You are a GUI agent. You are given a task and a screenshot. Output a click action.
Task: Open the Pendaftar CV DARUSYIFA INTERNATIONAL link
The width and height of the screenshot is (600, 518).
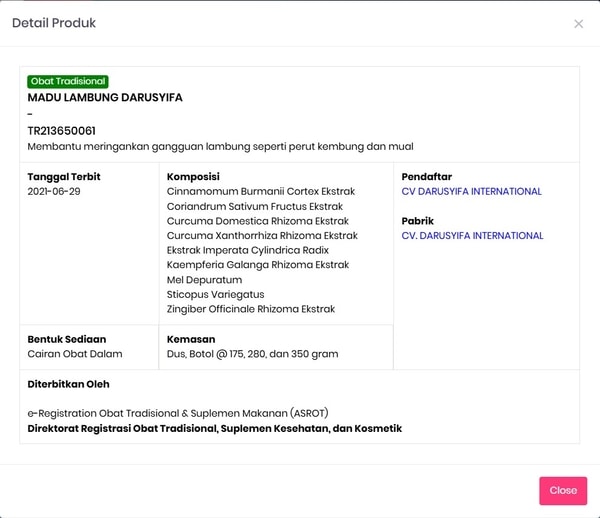pos(471,191)
